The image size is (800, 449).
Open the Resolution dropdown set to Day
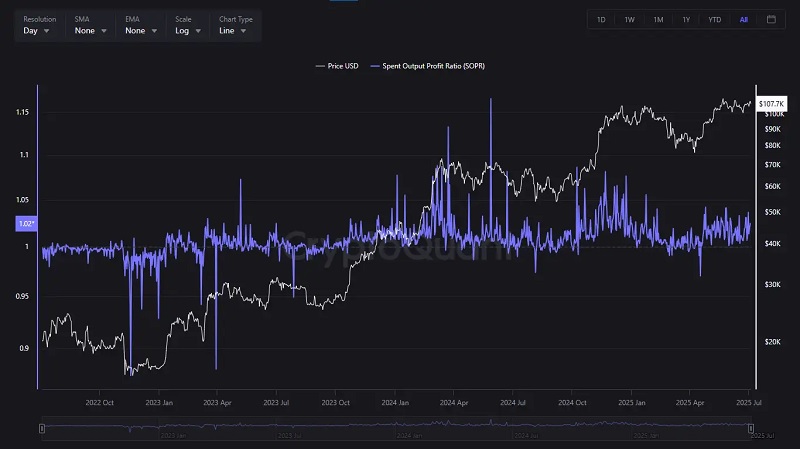click(38, 31)
